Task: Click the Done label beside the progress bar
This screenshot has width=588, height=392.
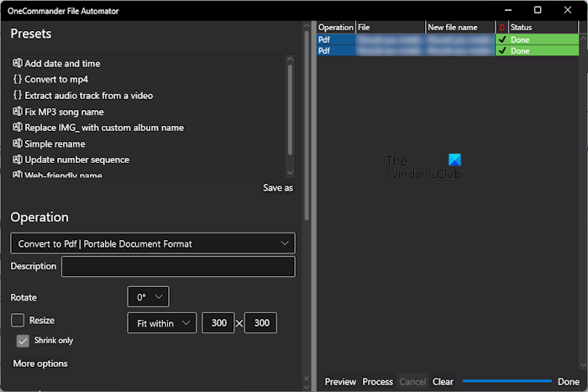Action: point(569,381)
